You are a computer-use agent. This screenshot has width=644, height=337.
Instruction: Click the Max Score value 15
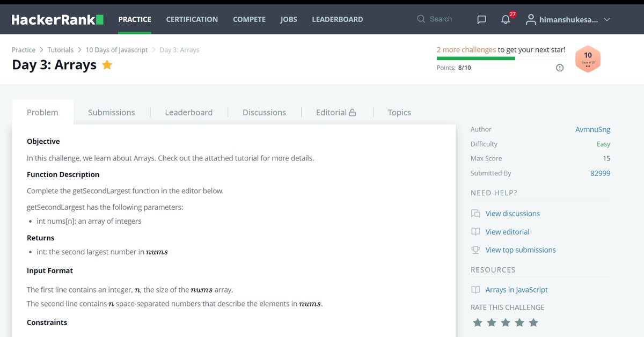click(x=606, y=158)
